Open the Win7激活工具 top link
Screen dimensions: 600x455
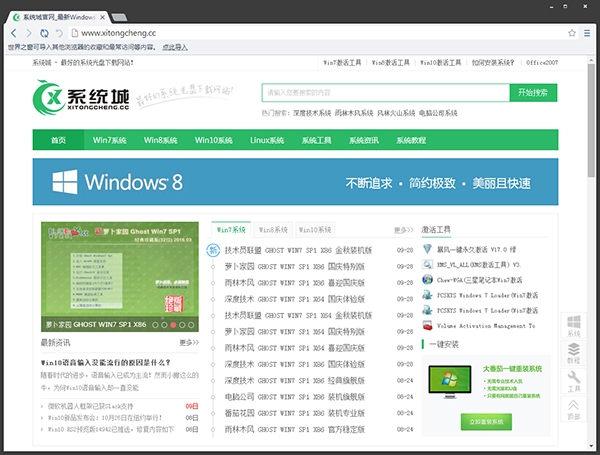click(x=342, y=62)
